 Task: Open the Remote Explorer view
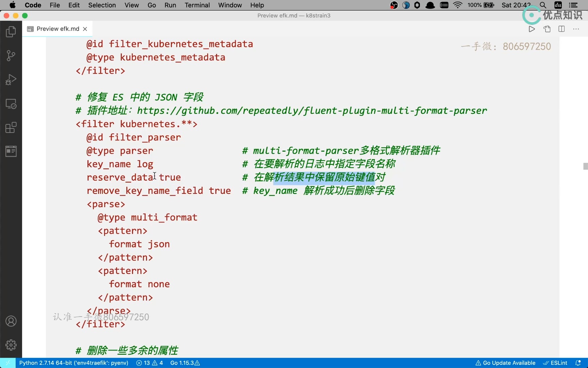(11, 104)
